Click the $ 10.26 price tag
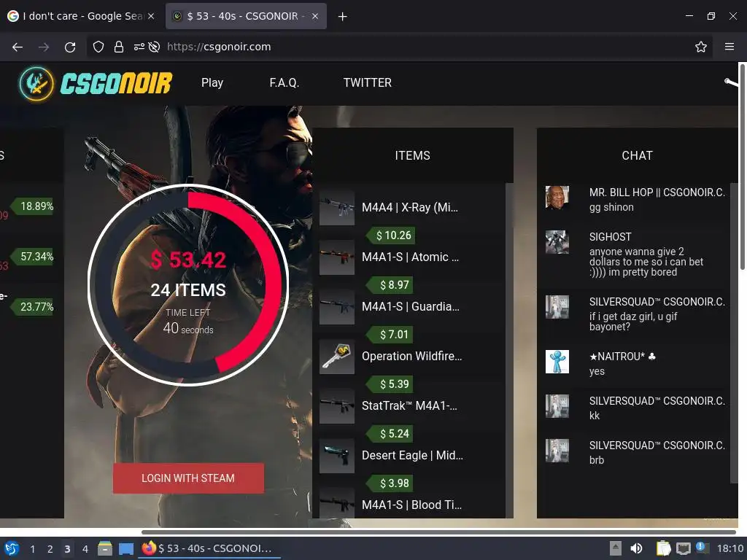 (390, 236)
